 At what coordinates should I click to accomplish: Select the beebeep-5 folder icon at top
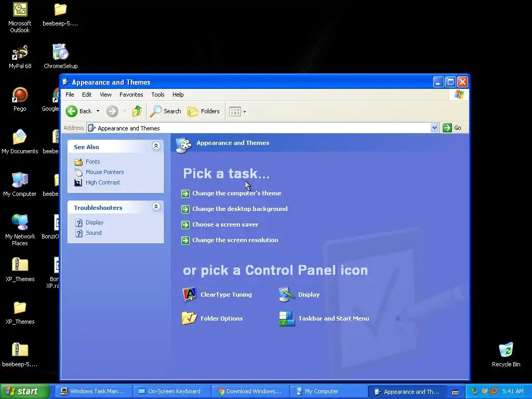click(60, 14)
